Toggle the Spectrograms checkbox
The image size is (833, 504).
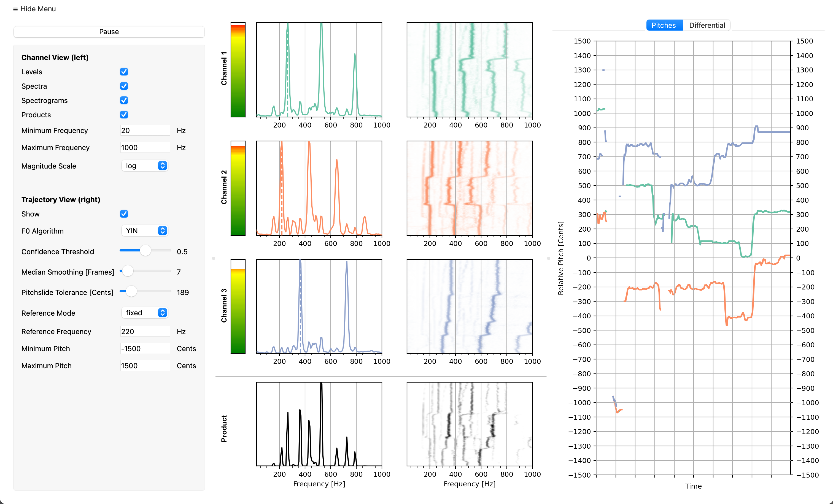[x=124, y=100]
